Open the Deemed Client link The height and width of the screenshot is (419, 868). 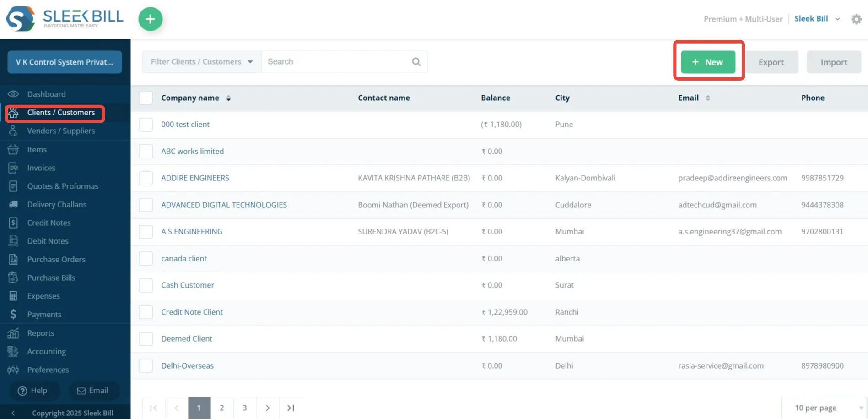(187, 339)
